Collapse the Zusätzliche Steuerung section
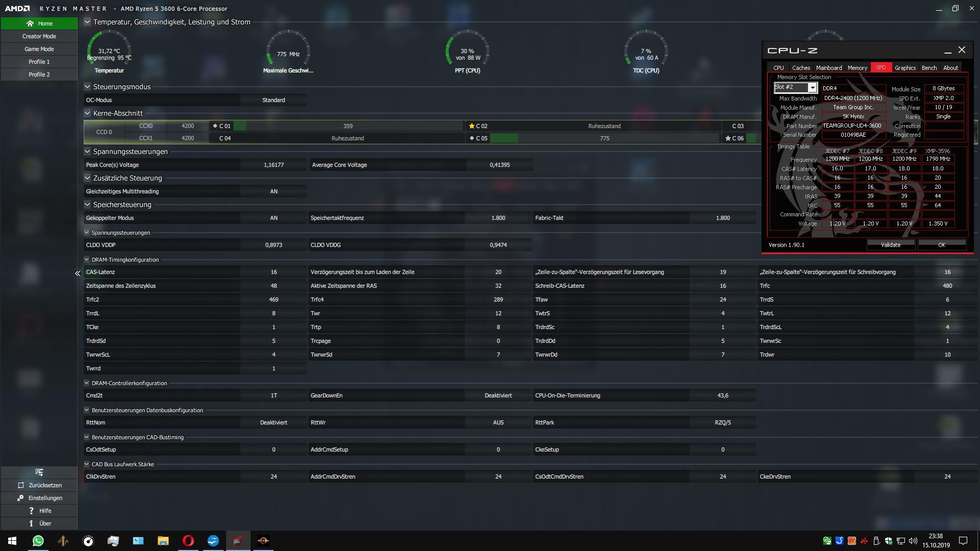 coord(87,178)
